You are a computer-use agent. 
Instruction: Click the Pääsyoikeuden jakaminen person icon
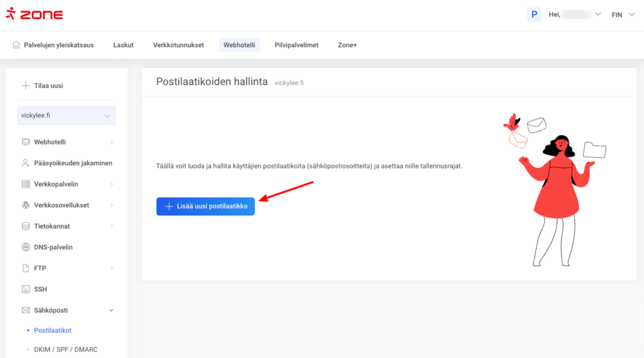tap(26, 163)
